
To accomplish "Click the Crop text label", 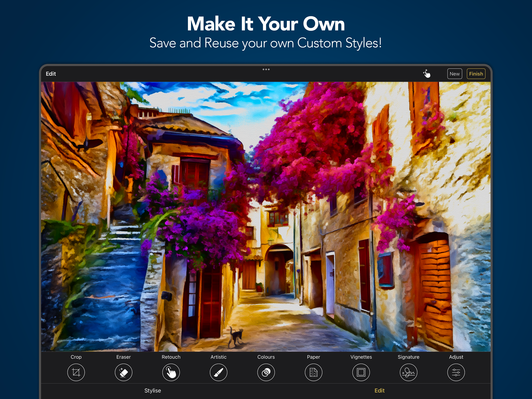I will [x=76, y=357].
